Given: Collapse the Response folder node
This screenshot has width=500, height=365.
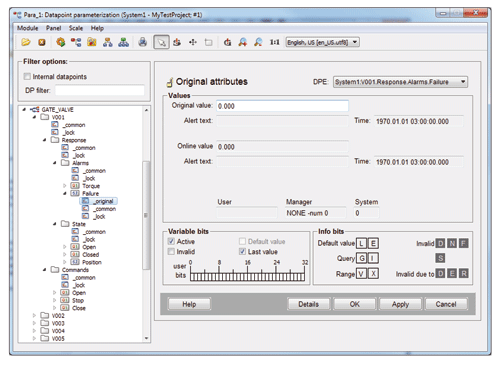Looking at the screenshot, I should point(45,140).
